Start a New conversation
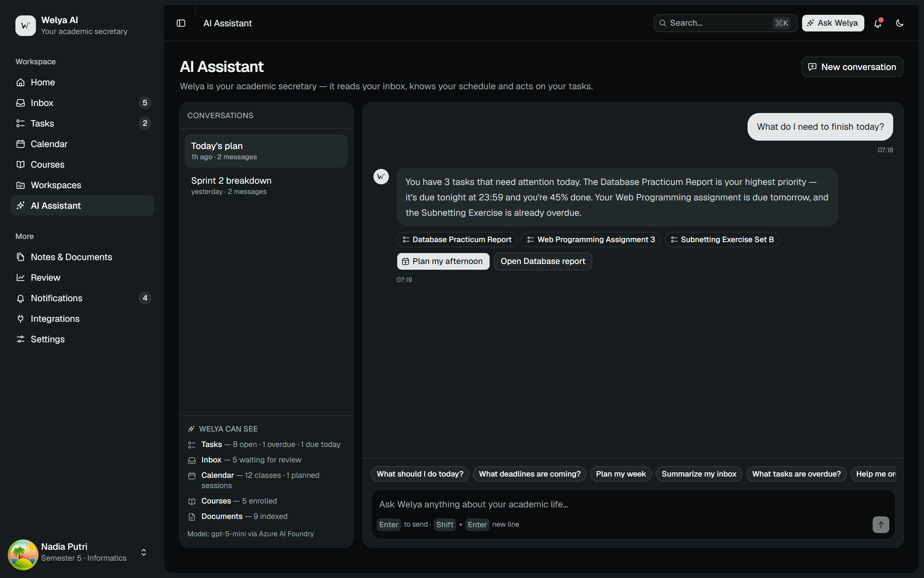Screen dimensions: 924x578 [x=852, y=67]
